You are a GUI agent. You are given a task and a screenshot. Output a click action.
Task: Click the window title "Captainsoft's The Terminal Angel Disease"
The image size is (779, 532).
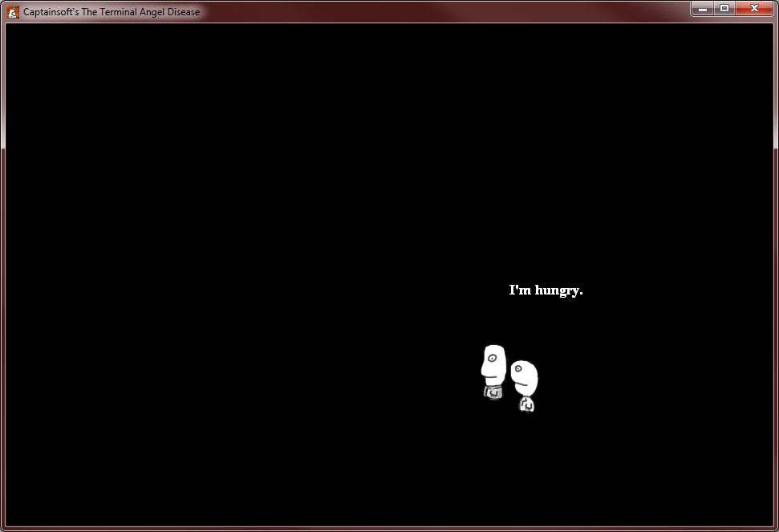click(112, 12)
